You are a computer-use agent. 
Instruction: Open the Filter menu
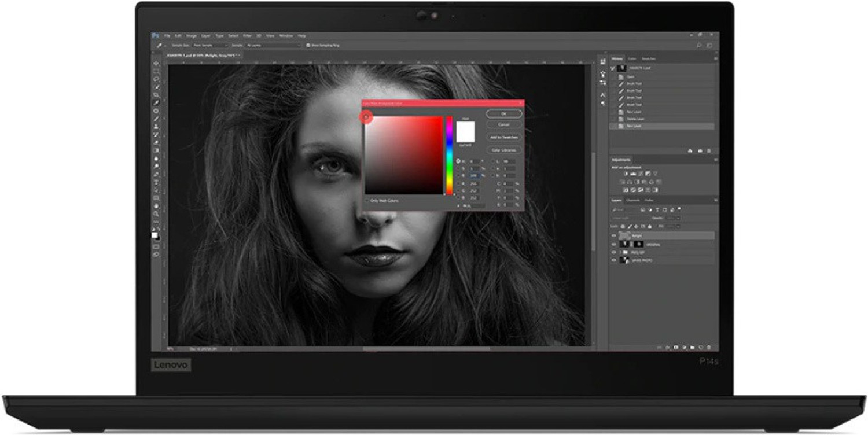pyautogui.click(x=247, y=35)
